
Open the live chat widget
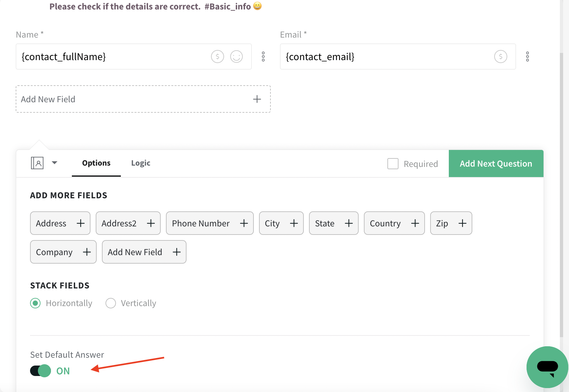(547, 367)
